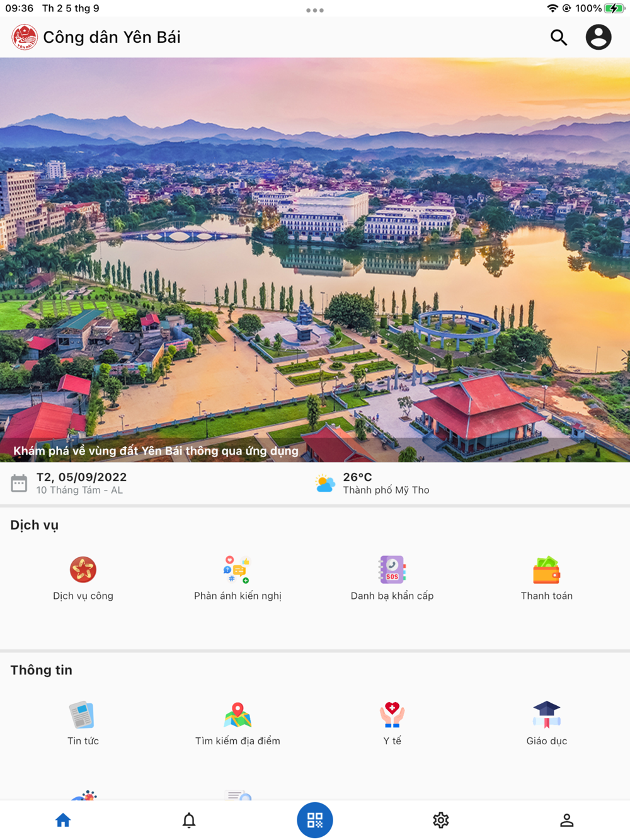The height and width of the screenshot is (840, 630).
Task: Open Phản ánh kiến nghị
Action: pyautogui.click(x=238, y=569)
